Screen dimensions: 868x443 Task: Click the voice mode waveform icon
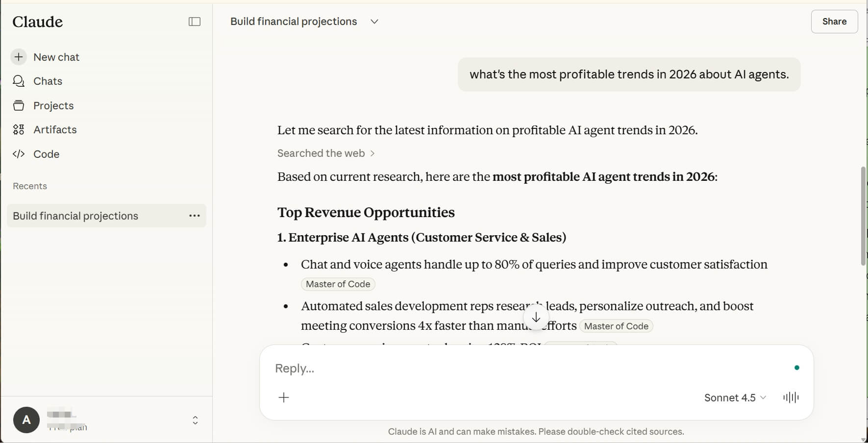[791, 397]
